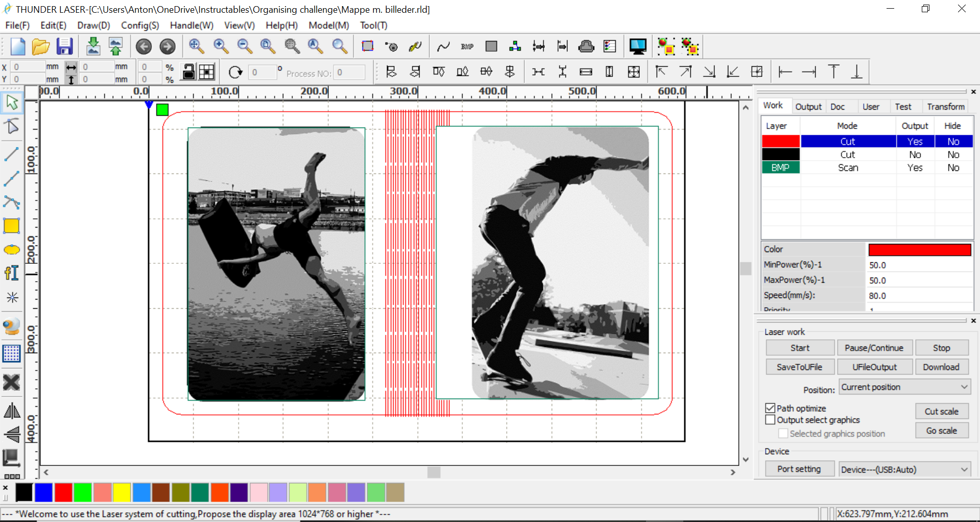This screenshot has height=522, width=980.
Task: Switch to the Transform tab
Action: tap(945, 107)
